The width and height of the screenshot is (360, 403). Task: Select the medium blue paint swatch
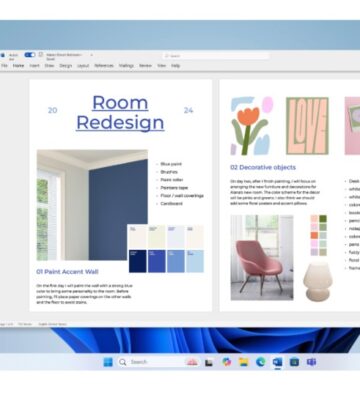pyautogui.click(x=176, y=262)
